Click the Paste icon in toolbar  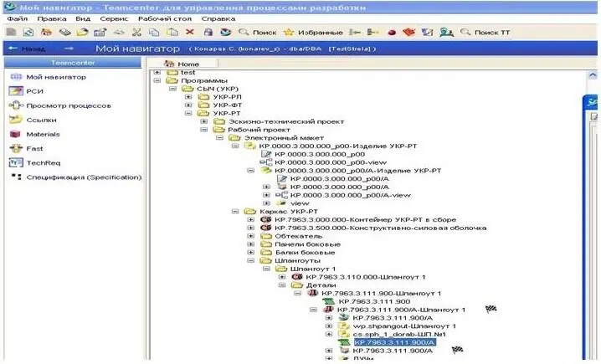pyautogui.click(x=173, y=32)
